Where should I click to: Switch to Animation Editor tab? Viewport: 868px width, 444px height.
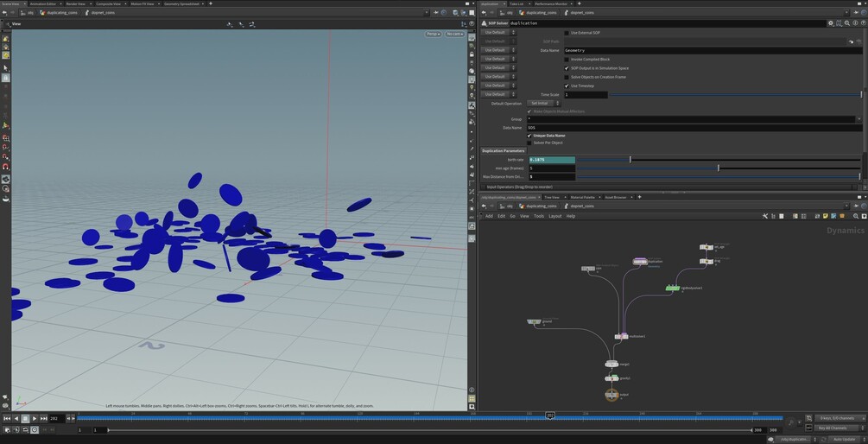pyautogui.click(x=43, y=3)
